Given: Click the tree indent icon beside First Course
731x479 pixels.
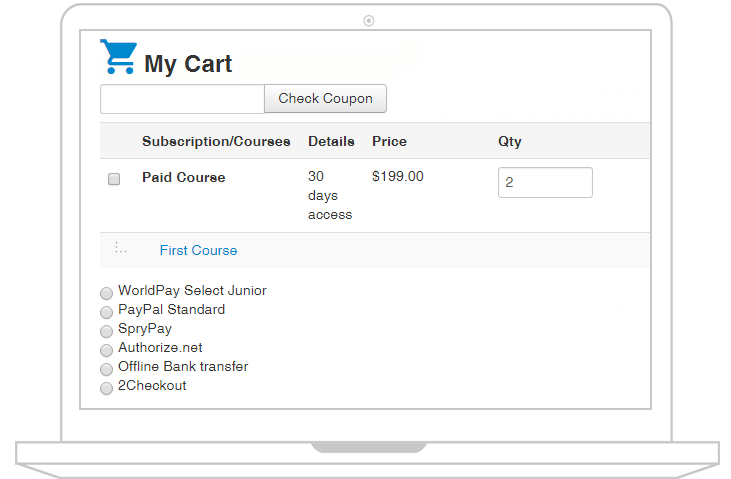Looking at the screenshot, I should pos(120,248).
